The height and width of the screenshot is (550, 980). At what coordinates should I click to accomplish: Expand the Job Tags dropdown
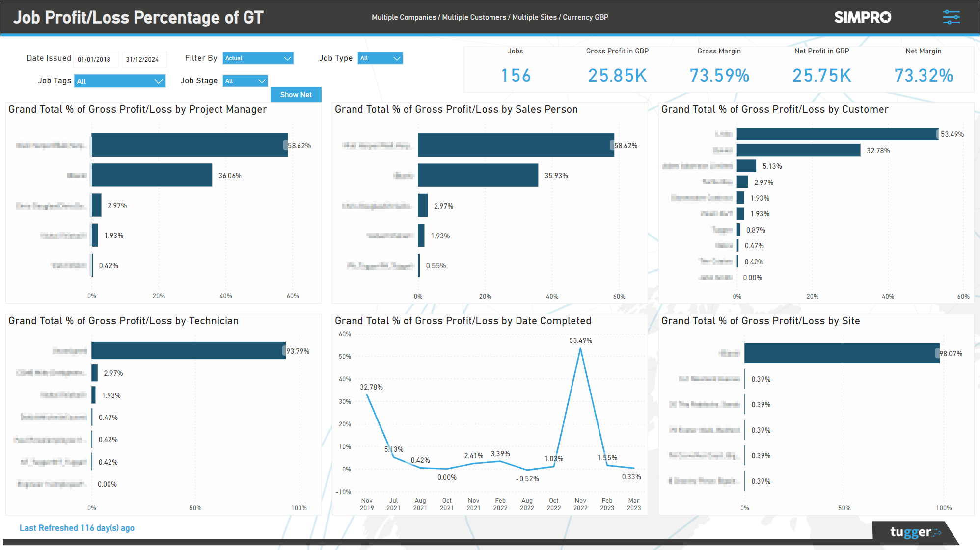(119, 80)
